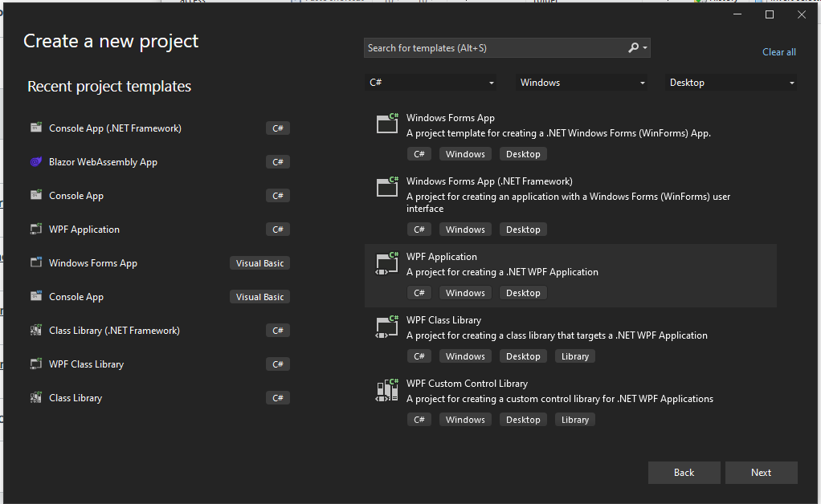The width and height of the screenshot is (821, 504).
Task: Click the Next button
Action: pos(761,473)
